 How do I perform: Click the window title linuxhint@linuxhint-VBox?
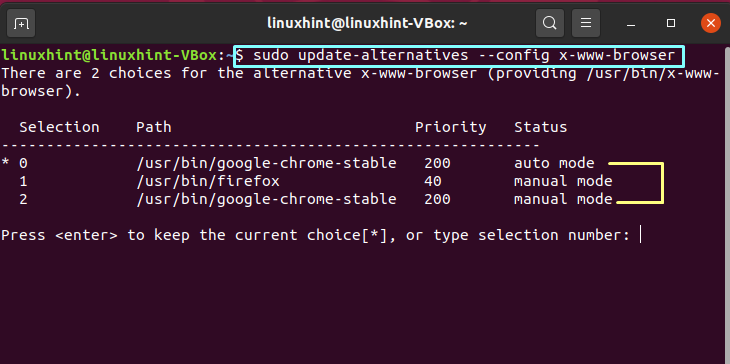[367, 23]
